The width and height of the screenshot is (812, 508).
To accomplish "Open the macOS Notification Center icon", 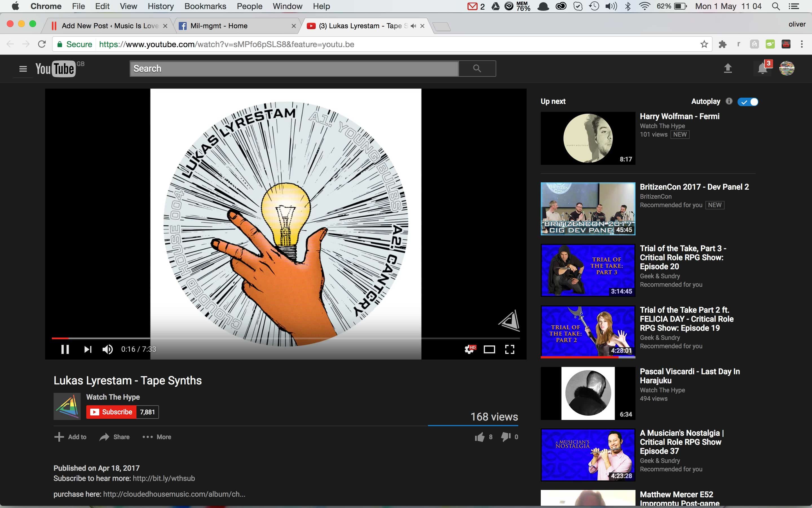I will 794,6.
